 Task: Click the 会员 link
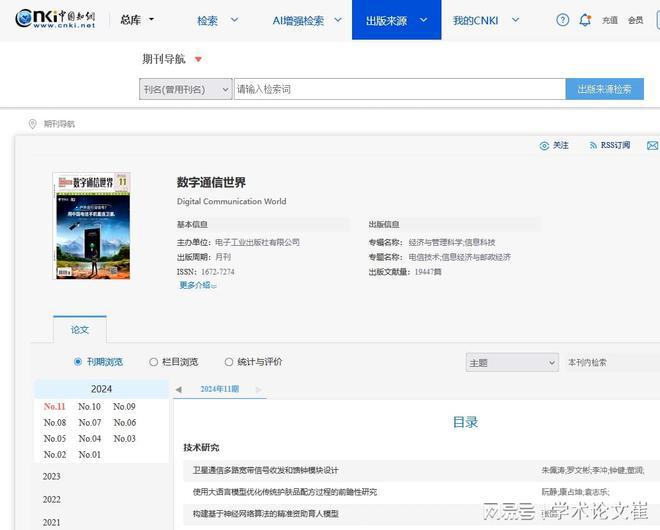pos(636,20)
